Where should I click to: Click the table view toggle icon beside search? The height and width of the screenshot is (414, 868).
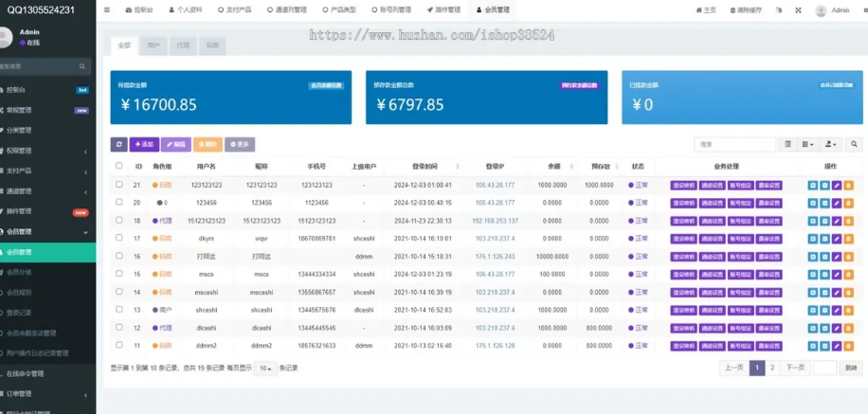(x=787, y=144)
